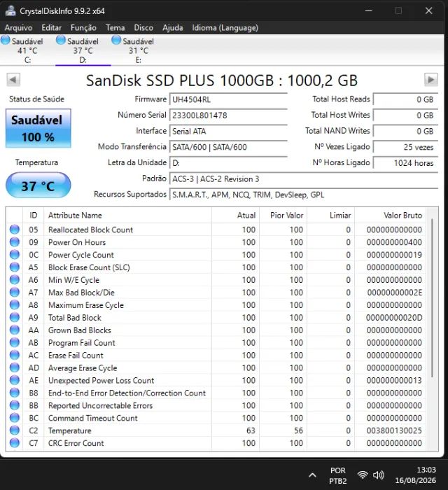Click the Interface field Serial ATA
Screen dimensions: 448x490
(228, 132)
